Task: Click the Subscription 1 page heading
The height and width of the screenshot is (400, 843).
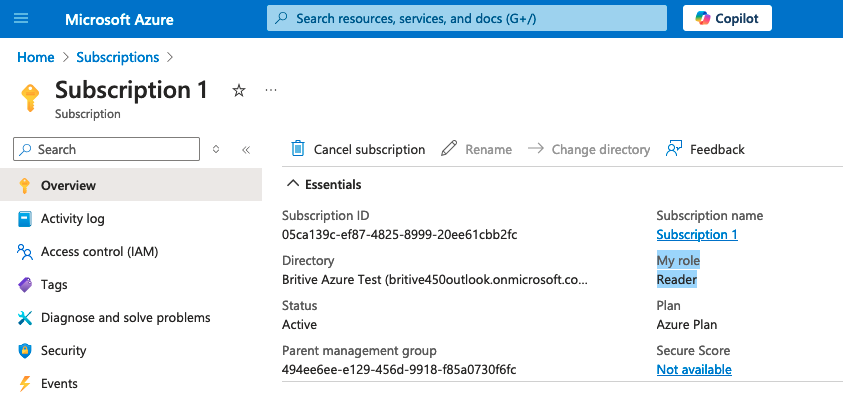Action: click(x=131, y=90)
